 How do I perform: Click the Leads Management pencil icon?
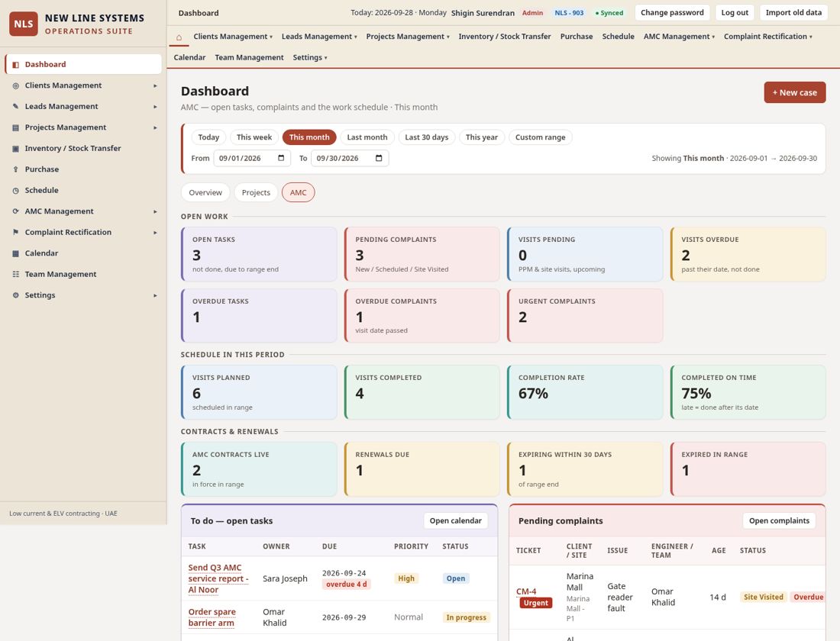[x=15, y=107]
